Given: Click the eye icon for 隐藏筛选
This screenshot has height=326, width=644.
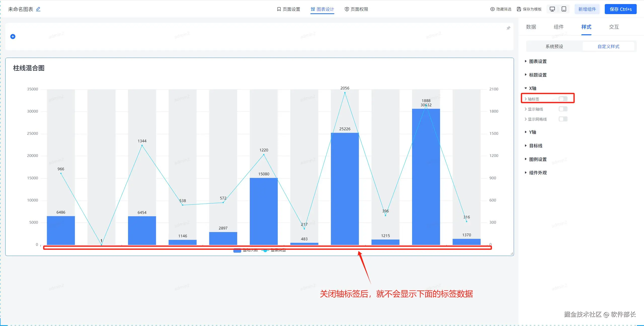Looking at the screenshot, I should [x=492, y=9].
